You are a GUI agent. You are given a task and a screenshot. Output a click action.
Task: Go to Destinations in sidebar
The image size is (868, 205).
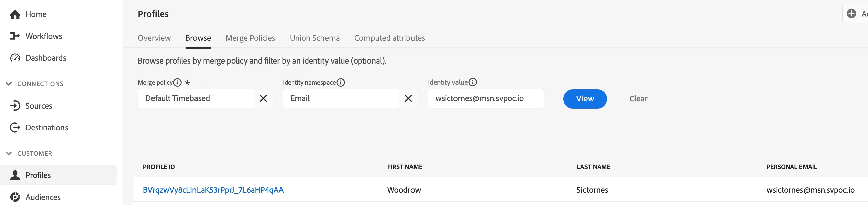(x=47, y=128)
